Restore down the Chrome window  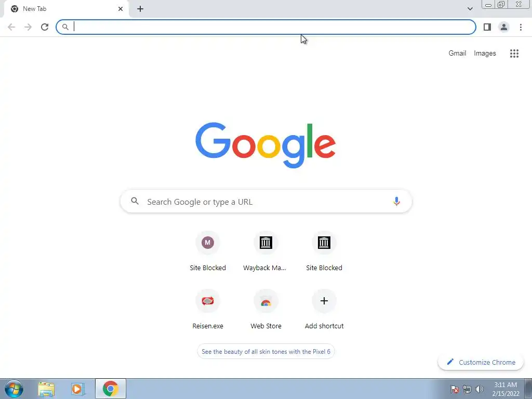[501, 5]
